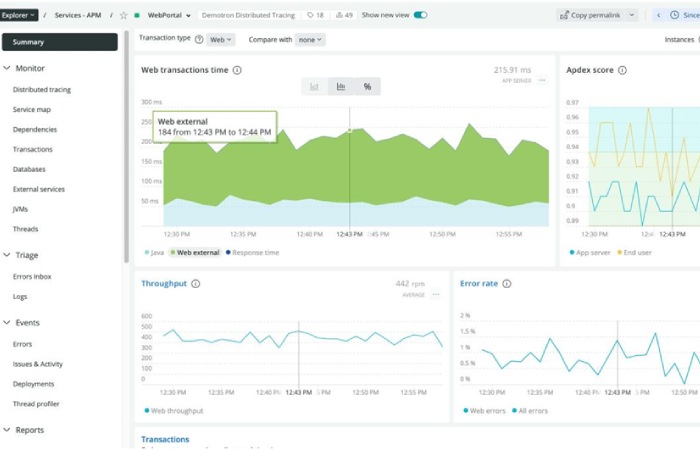Image resolution: width=700 pixels, height=450 pixels.
Task: Go to previous time range arrow
Action: coord(658,15)
